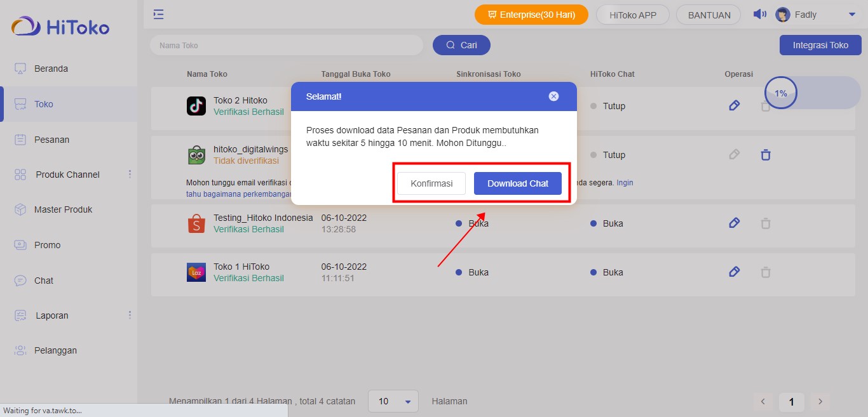Screen dimensions: 868x417
Task: Click the Download Chat button
Action: pyautogui.click(x=518, y=183)
